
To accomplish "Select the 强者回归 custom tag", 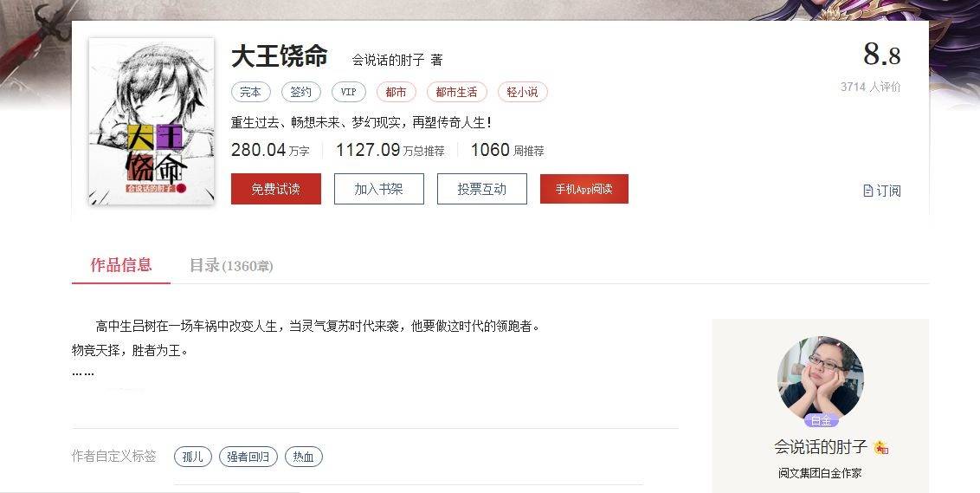I will [x=248, y=457].
